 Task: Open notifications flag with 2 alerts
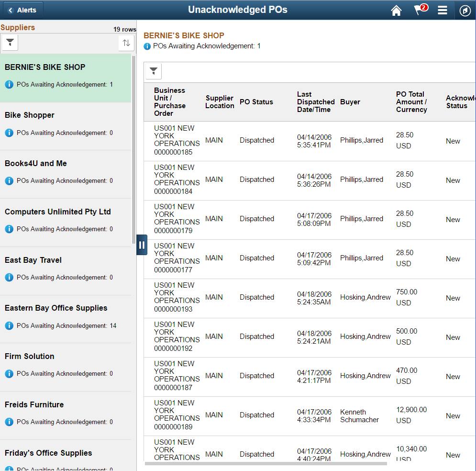point(421,10)
